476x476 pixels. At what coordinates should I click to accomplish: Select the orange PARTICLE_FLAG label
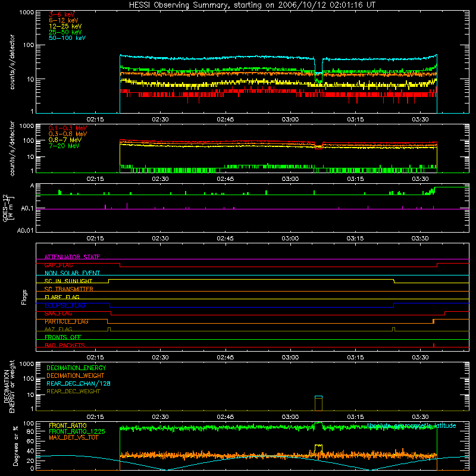pyautogui.click(x=67, y=321)
